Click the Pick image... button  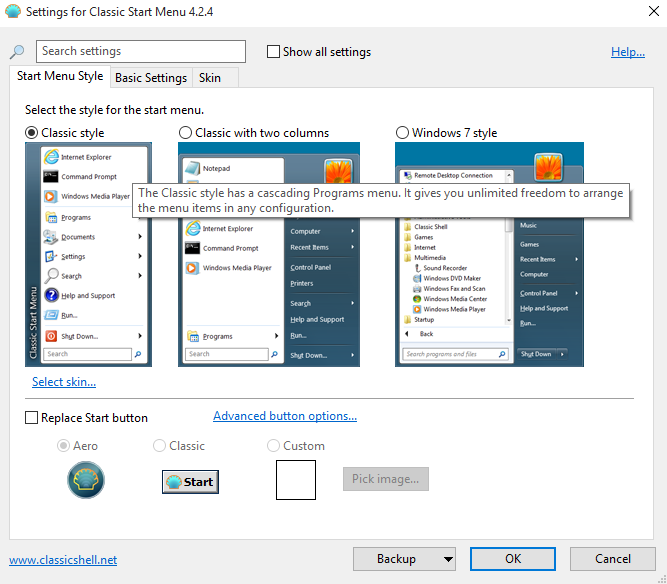385,479
